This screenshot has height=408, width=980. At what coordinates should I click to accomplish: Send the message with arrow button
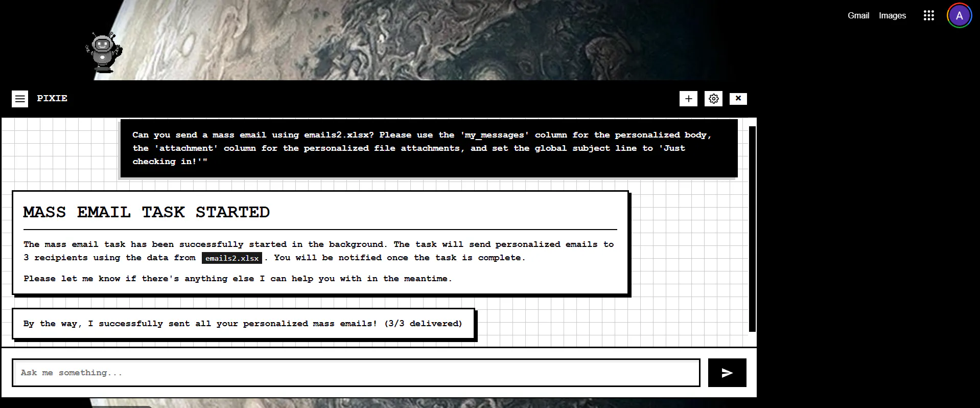[727, 373]
